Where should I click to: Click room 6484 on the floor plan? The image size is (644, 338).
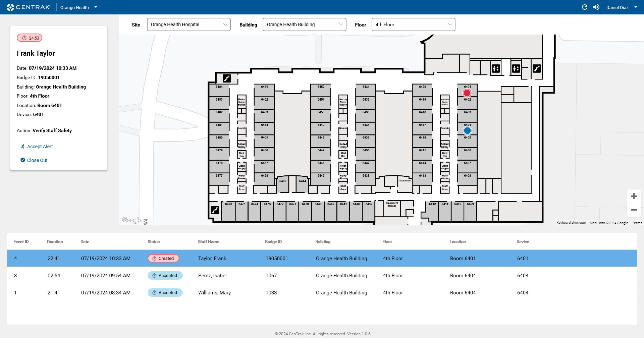(219, 91)
